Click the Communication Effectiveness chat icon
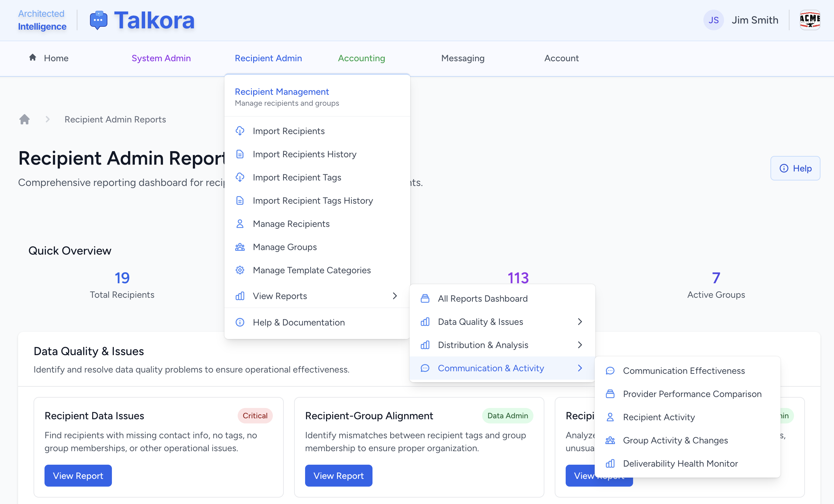 [x=610, y=371]
